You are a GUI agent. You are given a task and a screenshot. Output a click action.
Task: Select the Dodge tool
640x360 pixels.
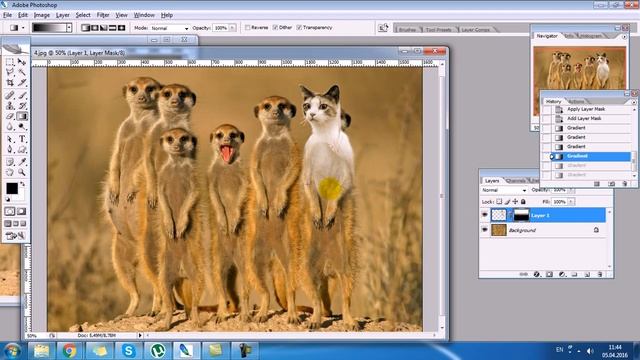point(22,127)
